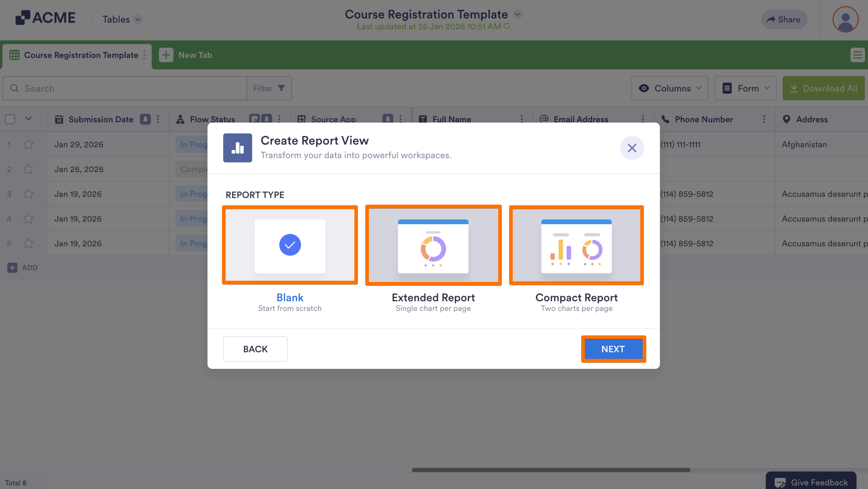Click the profile avatar icon
This screenshot has height=489, width=868.
845,19
